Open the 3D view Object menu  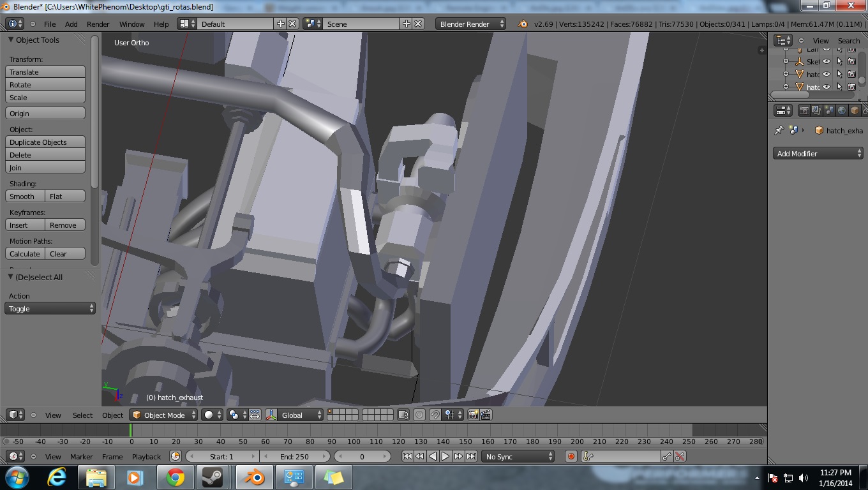pos(112,415)
